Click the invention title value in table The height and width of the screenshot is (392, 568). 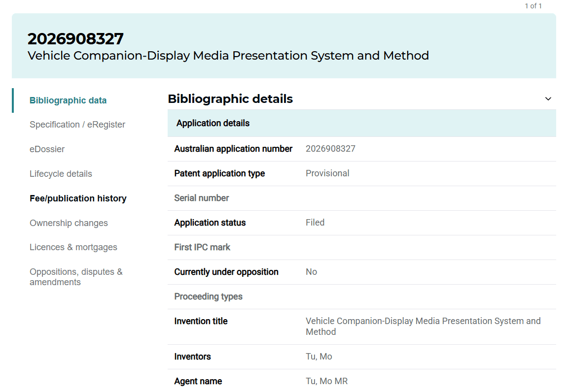[423, 326]
